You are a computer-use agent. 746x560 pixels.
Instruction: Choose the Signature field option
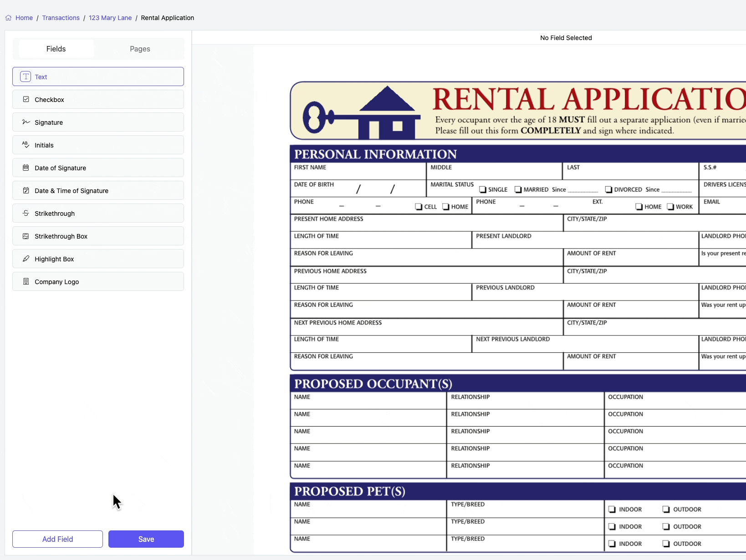click(x=98, y=122)
